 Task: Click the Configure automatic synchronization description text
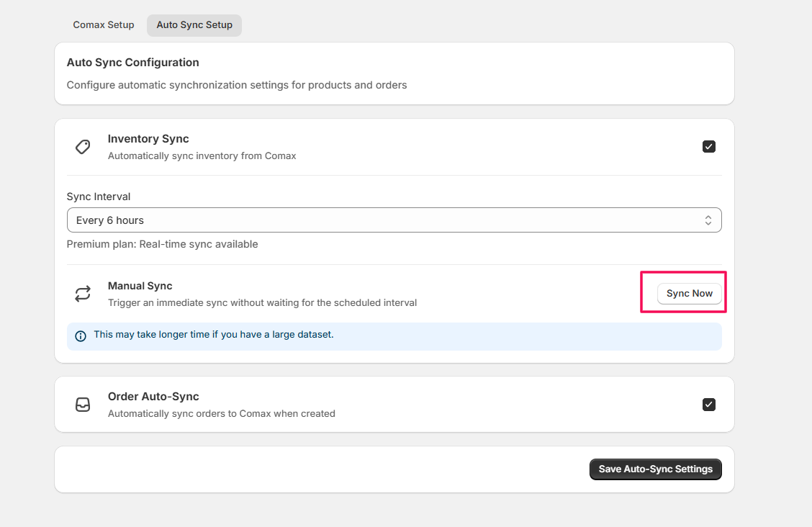pyautogui.click(x=237, y=85)
